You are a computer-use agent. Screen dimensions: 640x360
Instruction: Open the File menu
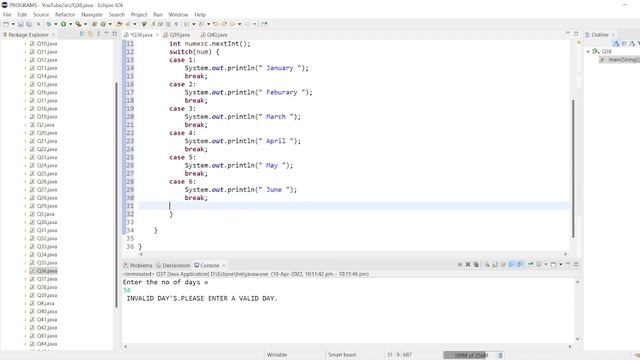click(7, 14)
